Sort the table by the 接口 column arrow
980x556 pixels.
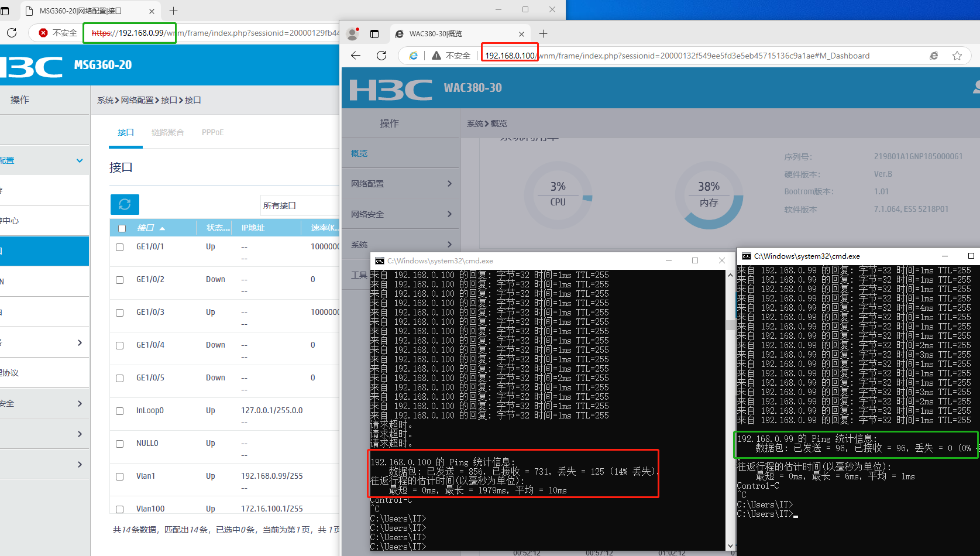[162, 228]
